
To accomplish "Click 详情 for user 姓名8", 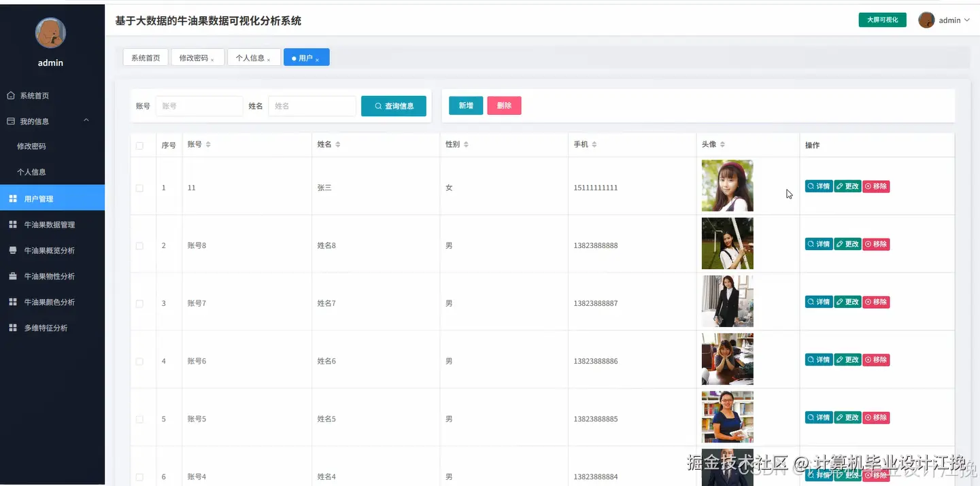I will pyautogui.click(x=819, y=244).
